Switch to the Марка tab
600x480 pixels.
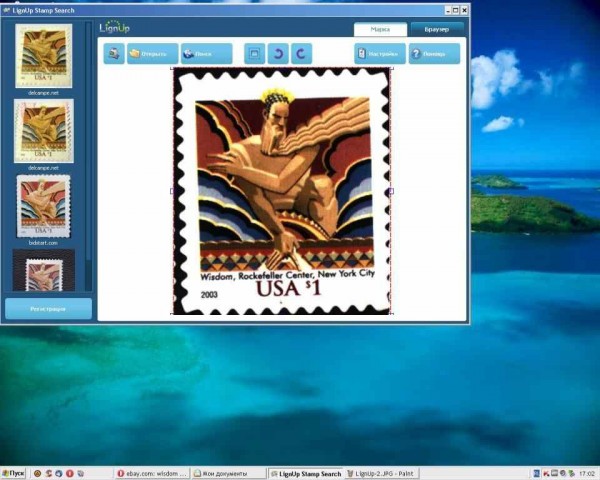tap(380, 29)
